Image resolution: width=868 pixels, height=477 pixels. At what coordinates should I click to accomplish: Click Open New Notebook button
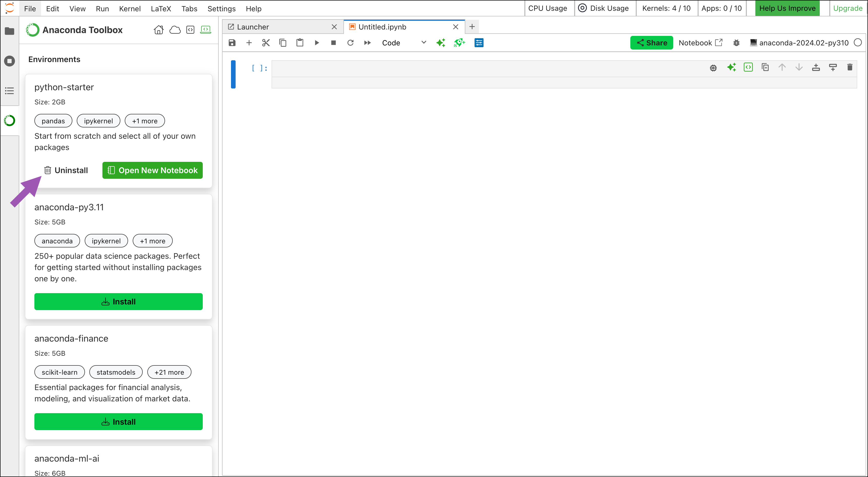click(152, 170)
